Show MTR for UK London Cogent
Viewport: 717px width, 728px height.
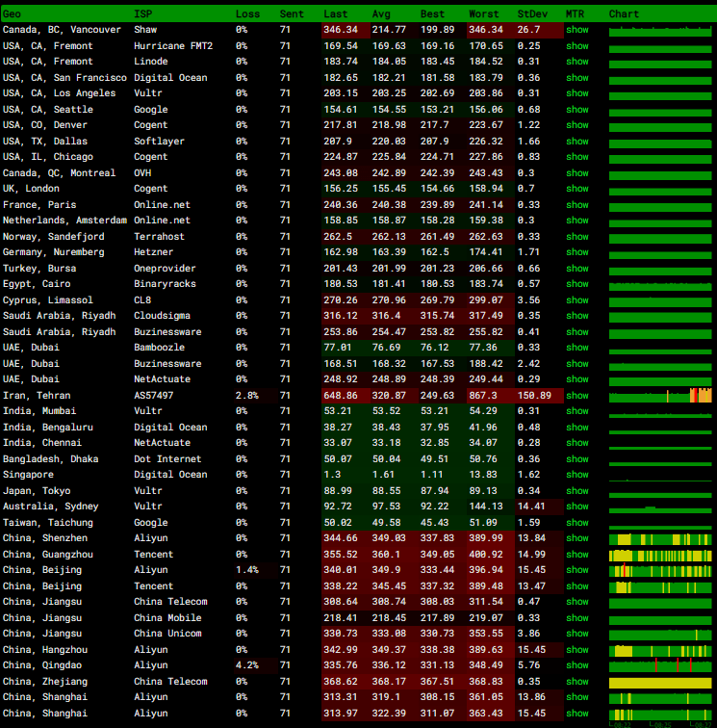pos(576,189)
